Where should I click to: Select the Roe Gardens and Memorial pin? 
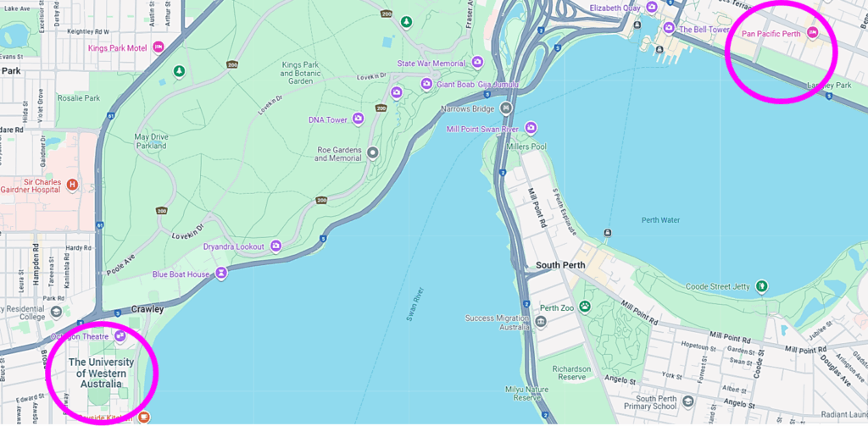pyautogui.click(x=373, y=152)
